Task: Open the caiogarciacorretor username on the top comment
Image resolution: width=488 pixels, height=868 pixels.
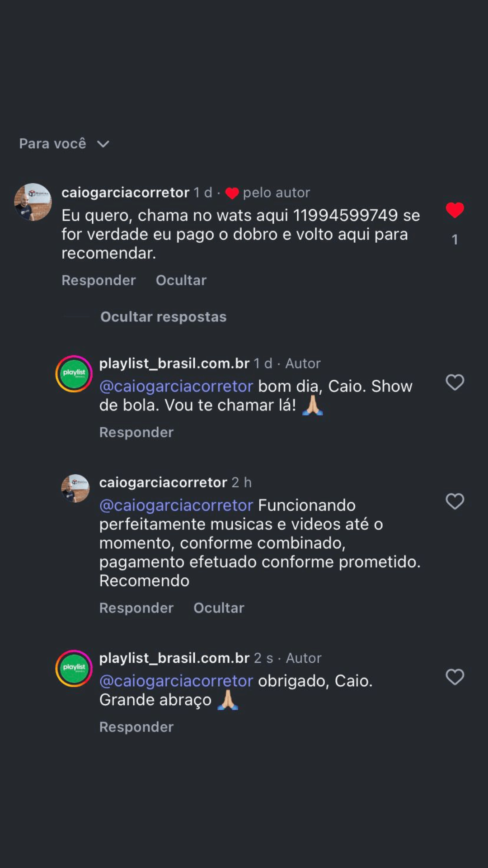Action: (125, 193)
